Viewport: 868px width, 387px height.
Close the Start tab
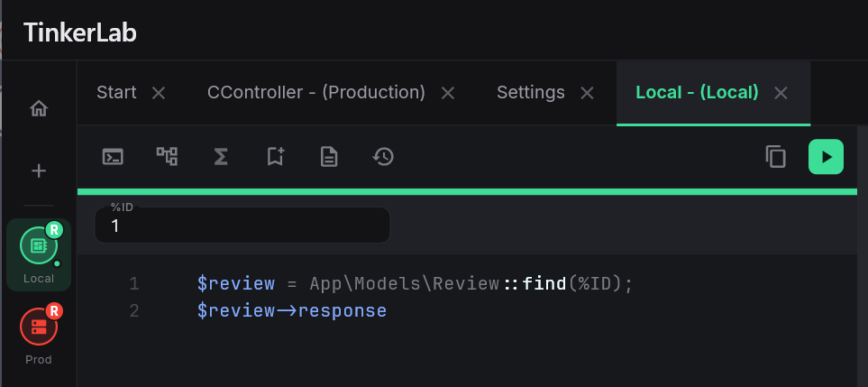[x=159, y=93]
